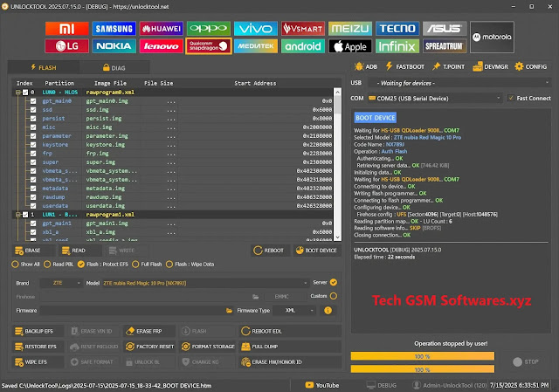Viewport: 559px width, 392px height.
Task: Open the Fastboot lightning tool
Action: [x=405, y=66]
